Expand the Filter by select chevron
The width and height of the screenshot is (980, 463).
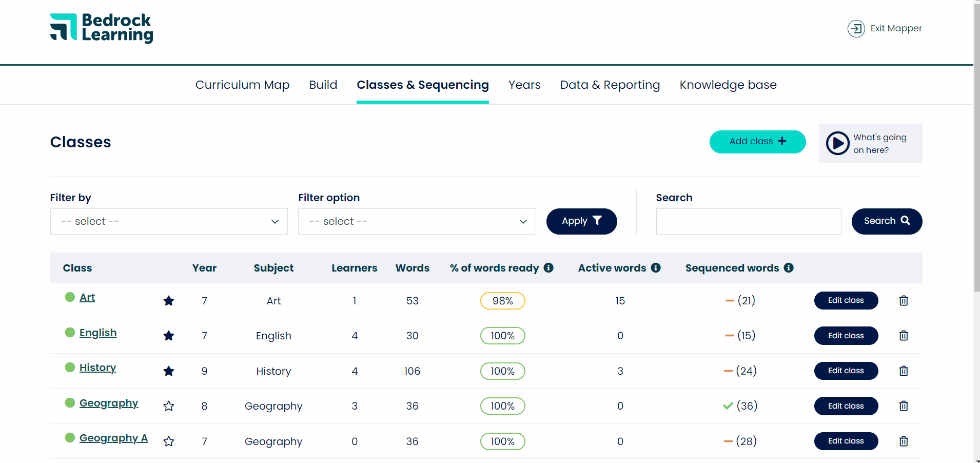[276, 221]
